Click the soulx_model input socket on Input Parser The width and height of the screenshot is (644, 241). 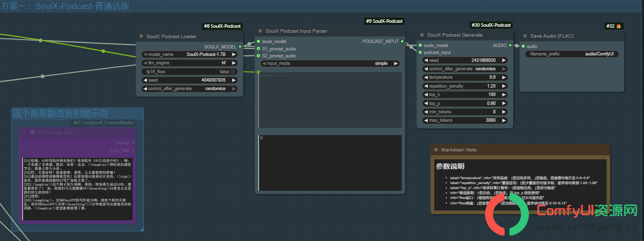(258, 42)
